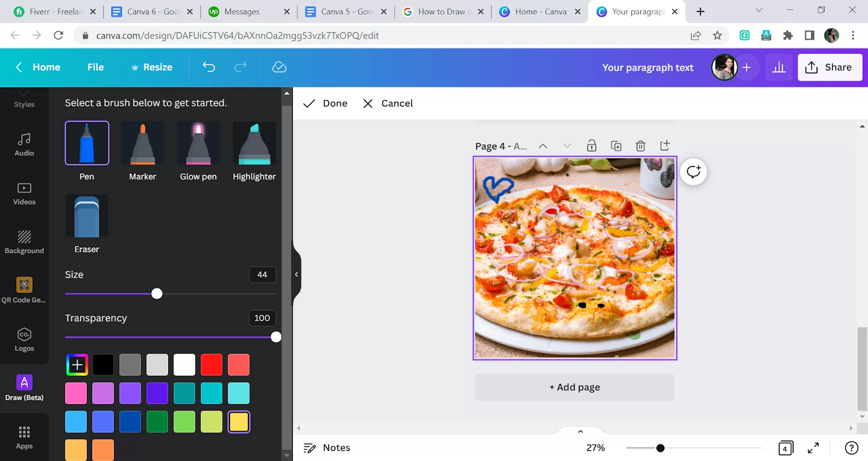
Task: Switch to Home - Canva browser tab
Action: pyautogui.click(x=540, y=11)
